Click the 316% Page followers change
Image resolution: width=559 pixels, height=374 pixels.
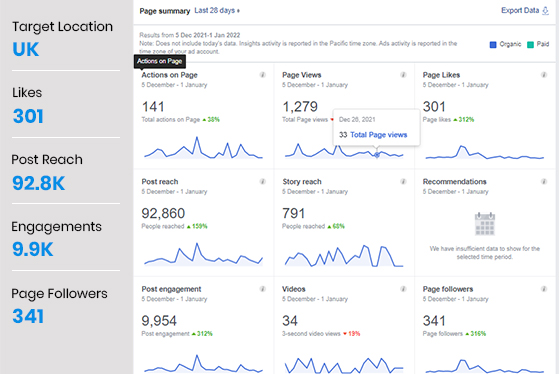point(476,334)
